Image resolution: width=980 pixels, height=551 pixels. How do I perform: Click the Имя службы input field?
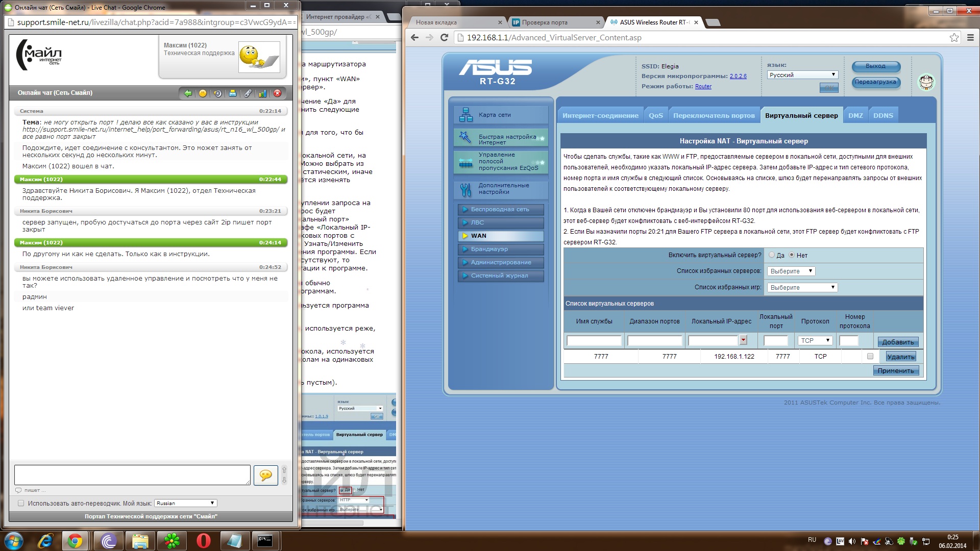click(x=594, y=341)
